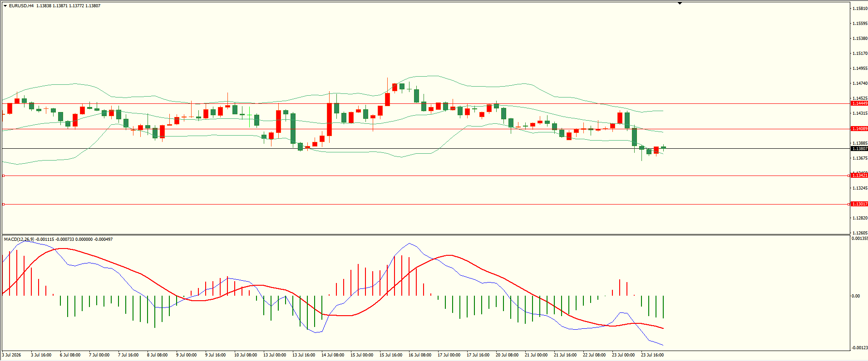Click the red 1.14089 price label

(x=859, y=129)
